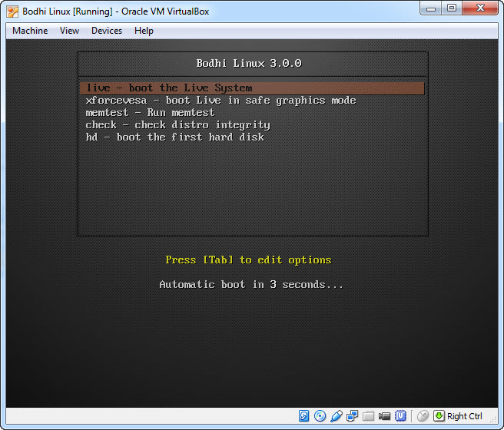Open the Help menu

[144, 31]
